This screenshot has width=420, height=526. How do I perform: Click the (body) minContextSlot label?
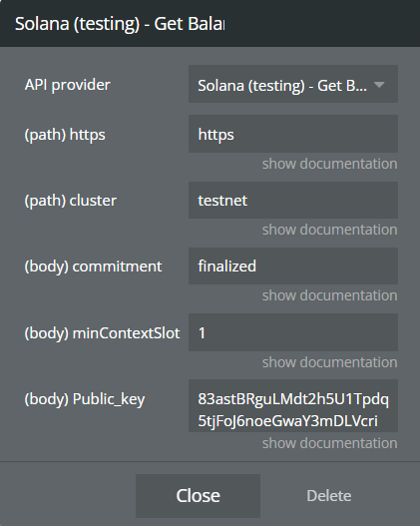click(x=102, y=333)
